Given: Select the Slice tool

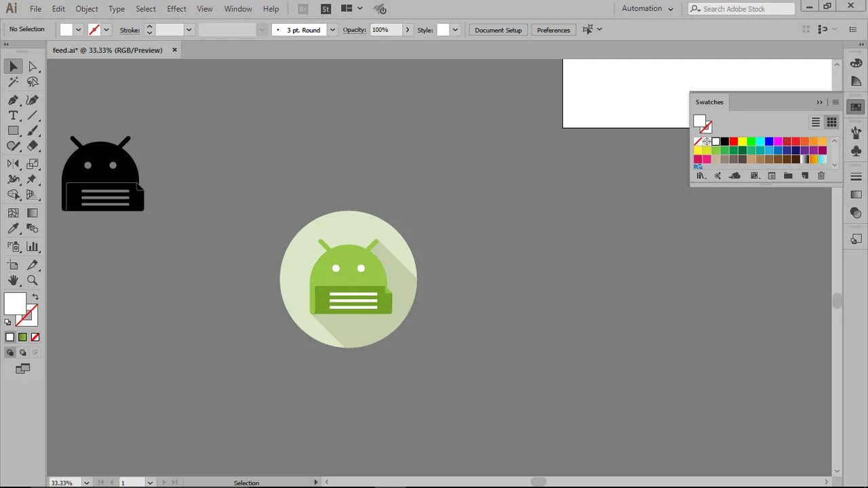Looking at the screenshot, I should pyautogui.click(x=33, y=265).
